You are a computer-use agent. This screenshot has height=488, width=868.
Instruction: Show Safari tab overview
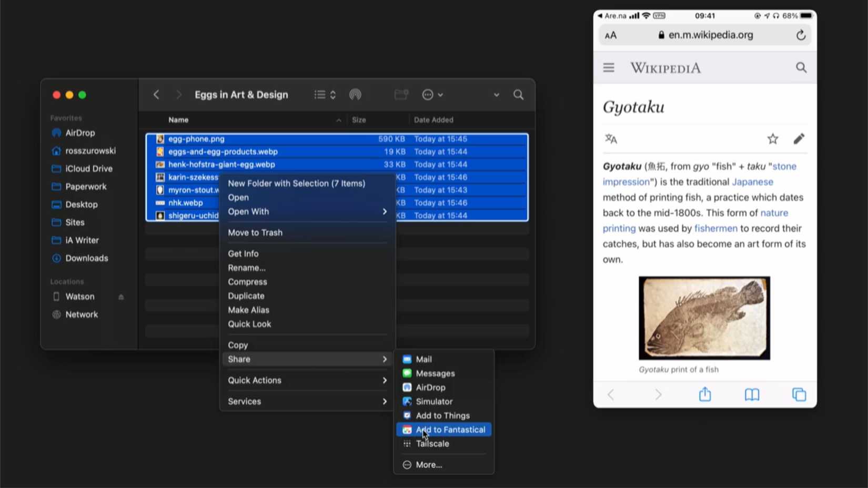[798, 394]
